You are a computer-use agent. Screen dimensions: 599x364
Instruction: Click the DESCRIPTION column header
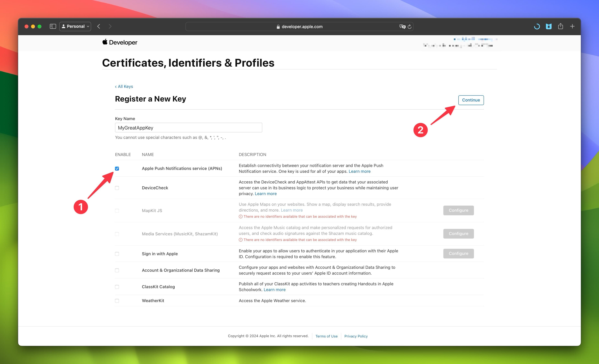252,154
